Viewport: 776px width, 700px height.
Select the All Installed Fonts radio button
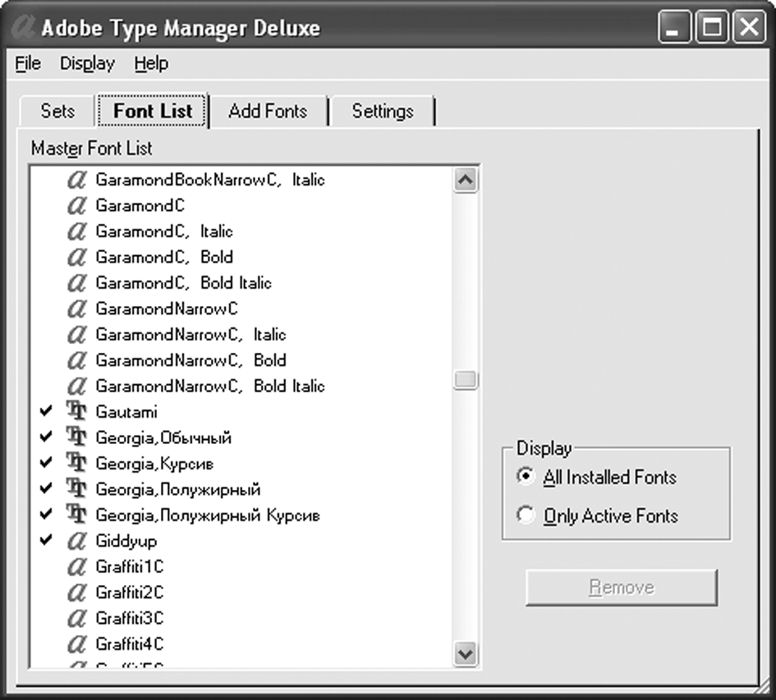(525, 477)
